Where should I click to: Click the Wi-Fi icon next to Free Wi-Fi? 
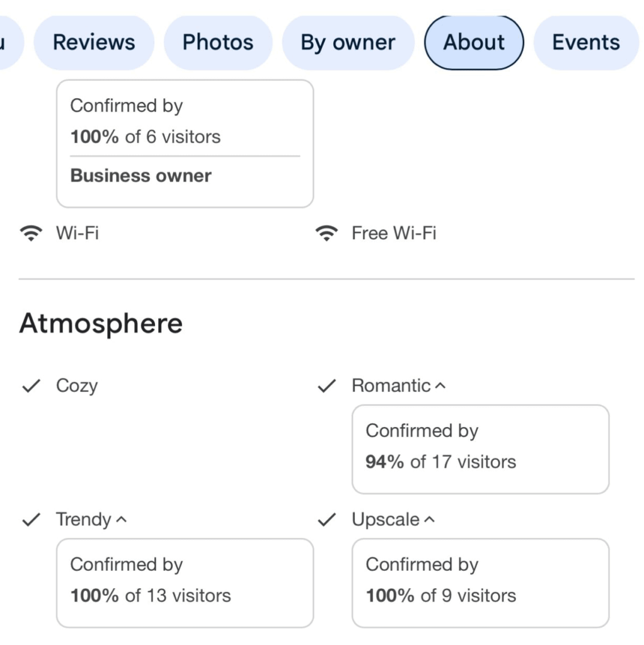point(326,234)
